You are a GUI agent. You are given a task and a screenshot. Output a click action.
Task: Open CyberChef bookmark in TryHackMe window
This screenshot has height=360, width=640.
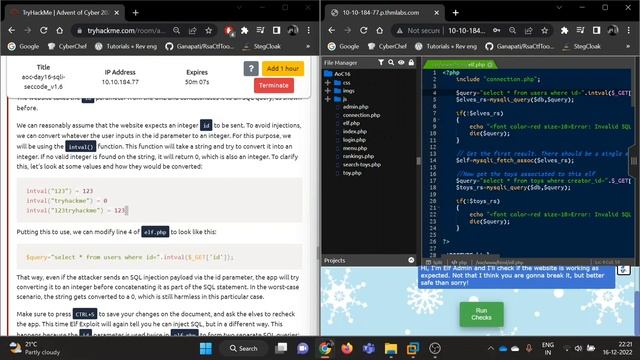[67, 47]
